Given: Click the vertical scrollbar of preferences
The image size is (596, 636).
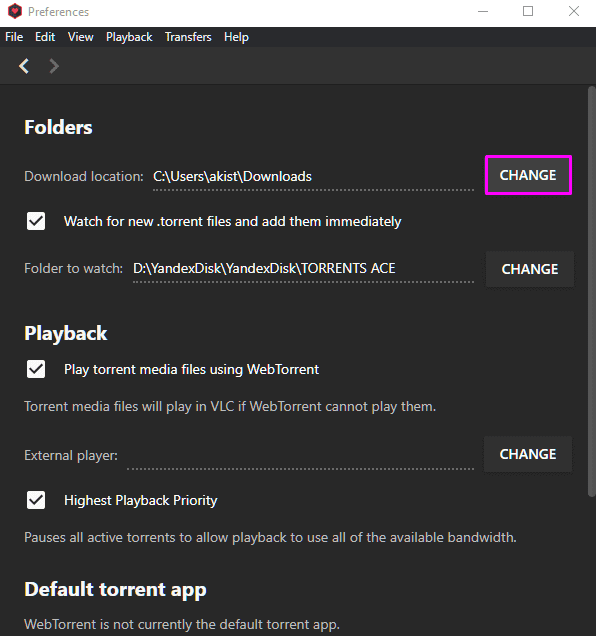Looking at the screenshot, I should pos(592,291).
